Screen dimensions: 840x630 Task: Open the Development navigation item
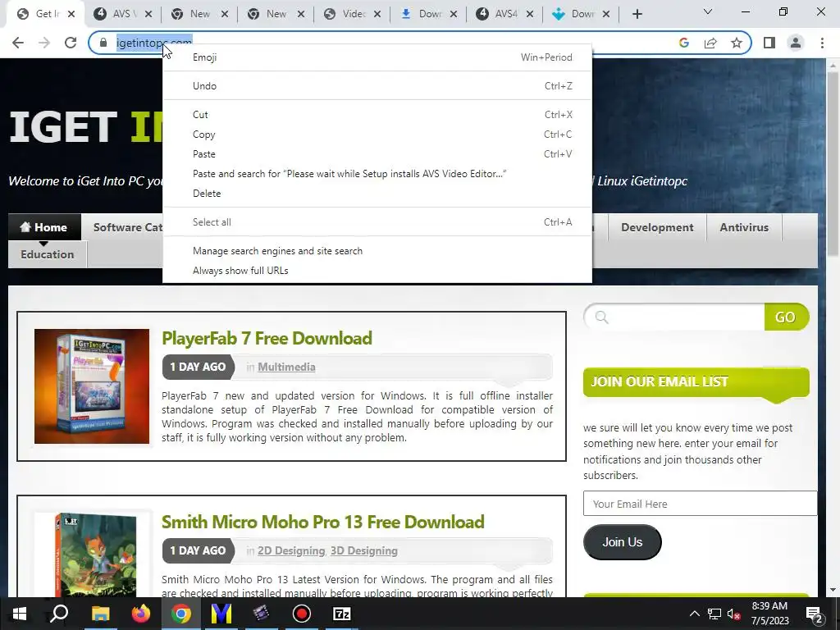(657, 227)
